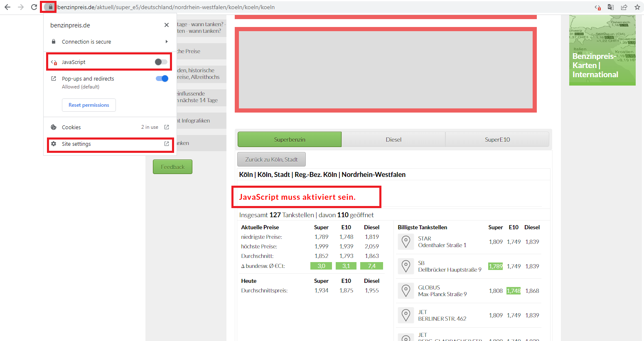Click the Site settings gear icon
The width and height of the screenshot is (644, 341).
[x=54, y=144]
